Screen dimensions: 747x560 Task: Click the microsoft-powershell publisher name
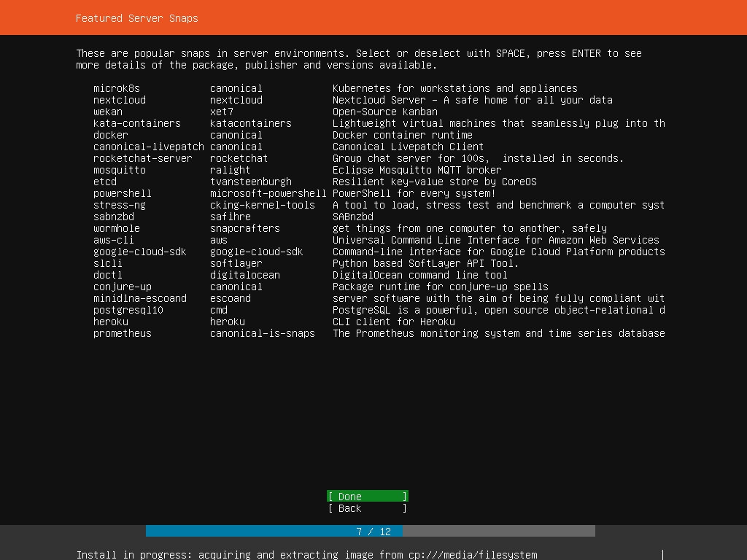point(268,193)
